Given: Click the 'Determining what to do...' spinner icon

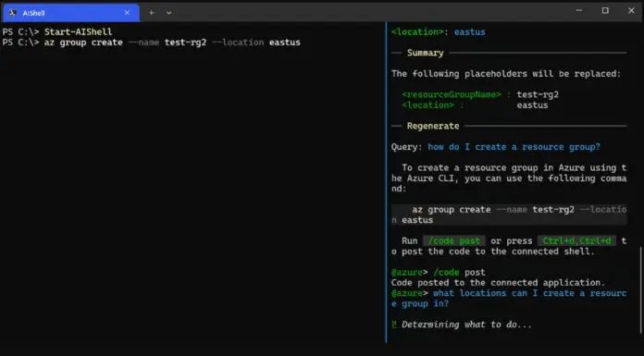Looking at the screenshot, I should [x=394, y=325].
